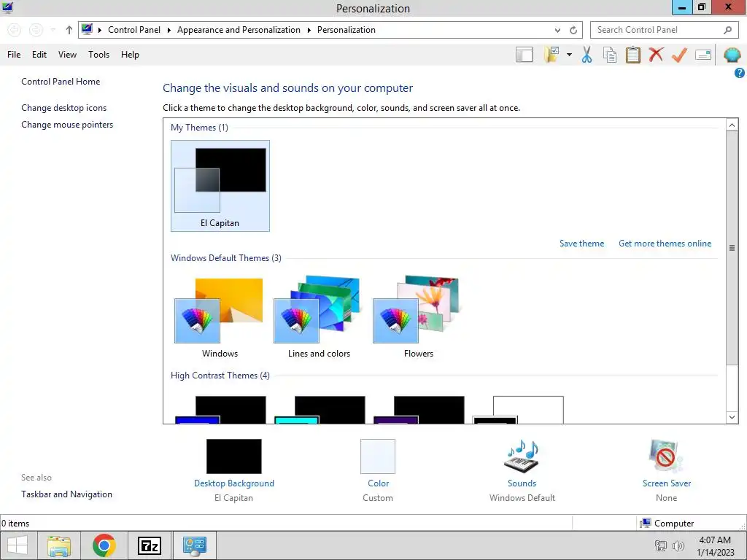The image size is (747, 560).
Task: Open Screen Saver settings icon
Action: click(x=666, y=456)
